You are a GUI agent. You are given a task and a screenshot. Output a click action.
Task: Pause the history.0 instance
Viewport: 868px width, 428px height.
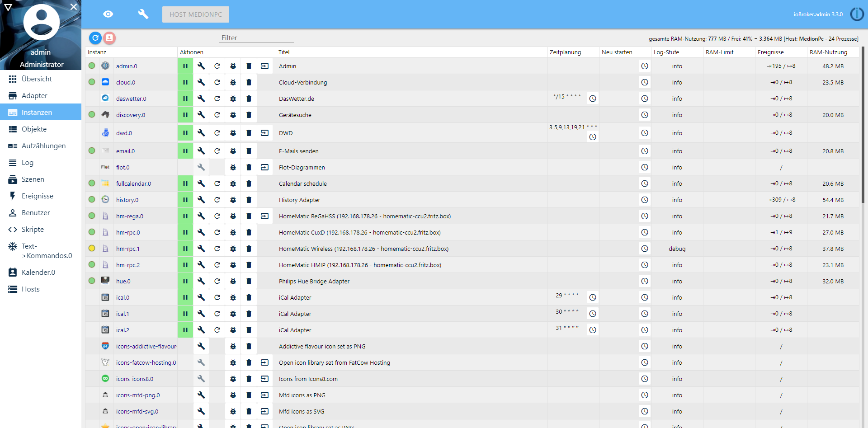(x=185, y=200)
